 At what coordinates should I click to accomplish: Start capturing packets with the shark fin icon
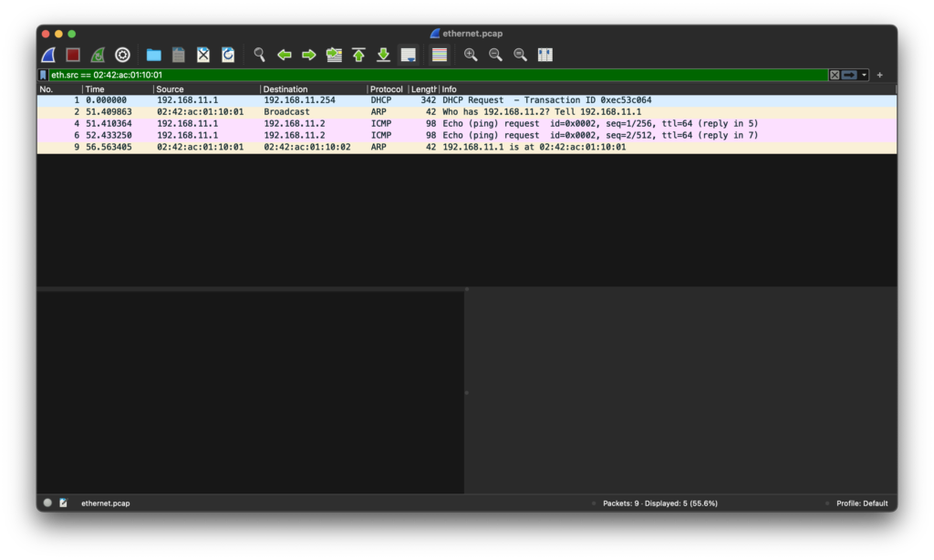click(48, 55)
